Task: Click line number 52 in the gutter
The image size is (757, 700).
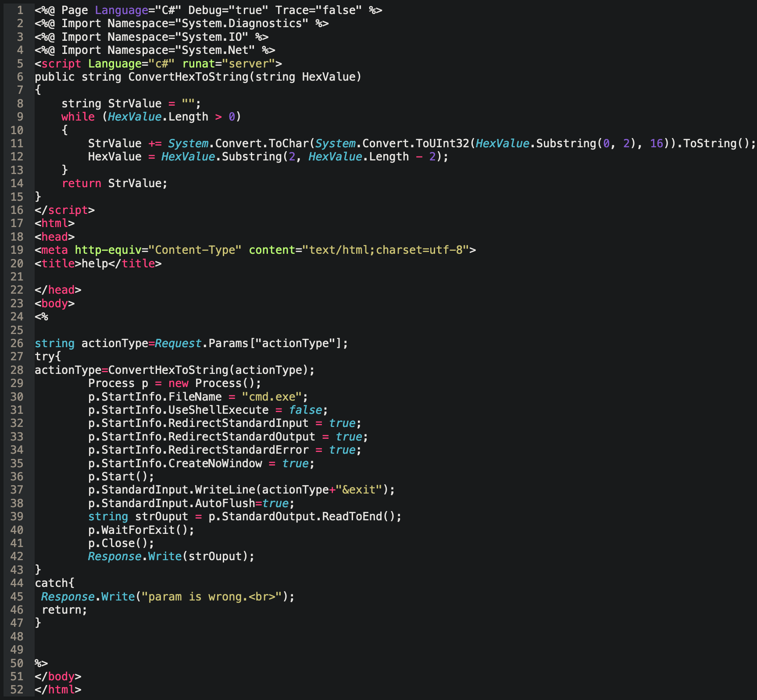Action: (17, 689)
